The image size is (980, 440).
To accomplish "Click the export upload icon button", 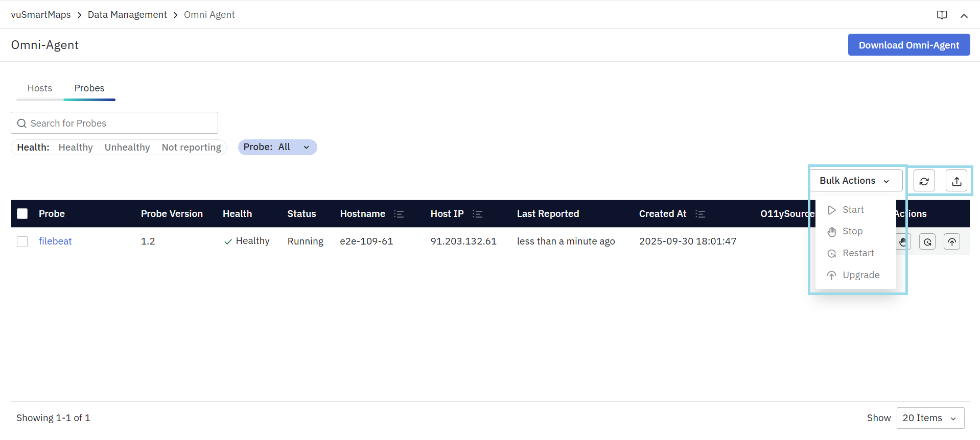I will click(956, 181).
